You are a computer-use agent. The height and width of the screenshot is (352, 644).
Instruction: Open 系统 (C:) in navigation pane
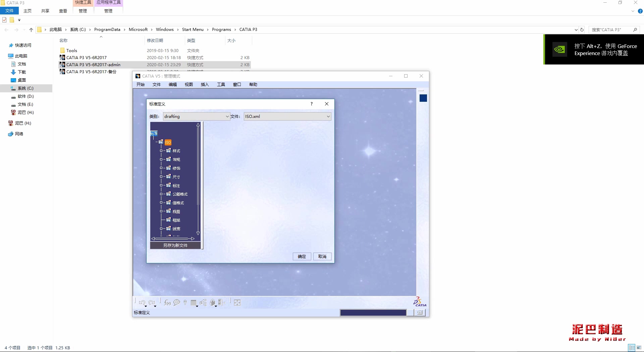25,88
